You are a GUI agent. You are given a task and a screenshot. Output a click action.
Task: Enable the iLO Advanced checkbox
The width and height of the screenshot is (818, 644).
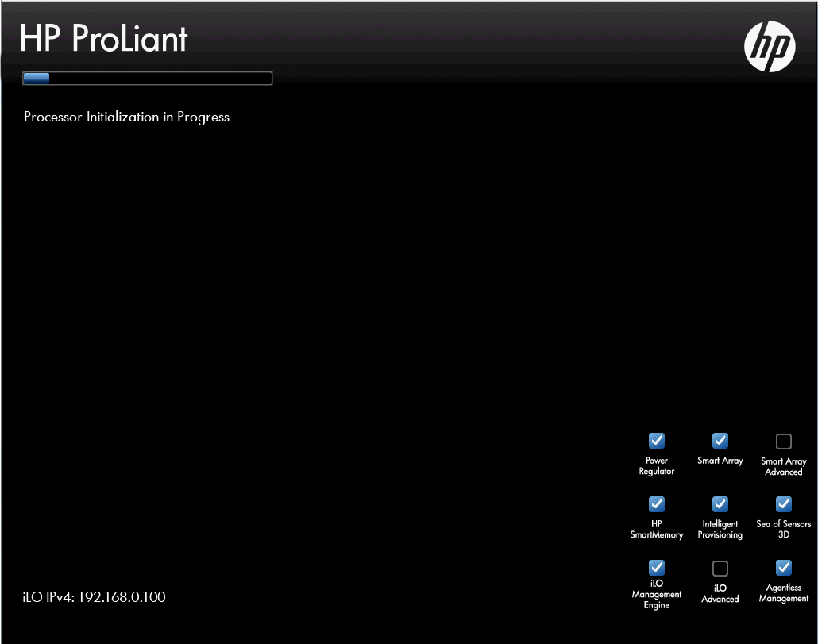coord(720,568)
